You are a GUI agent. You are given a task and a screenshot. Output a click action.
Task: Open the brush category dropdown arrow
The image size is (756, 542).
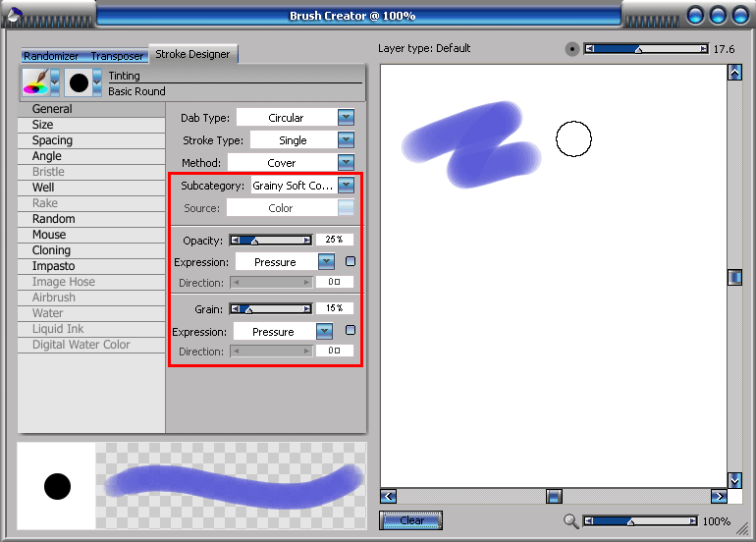pos(55,82)
